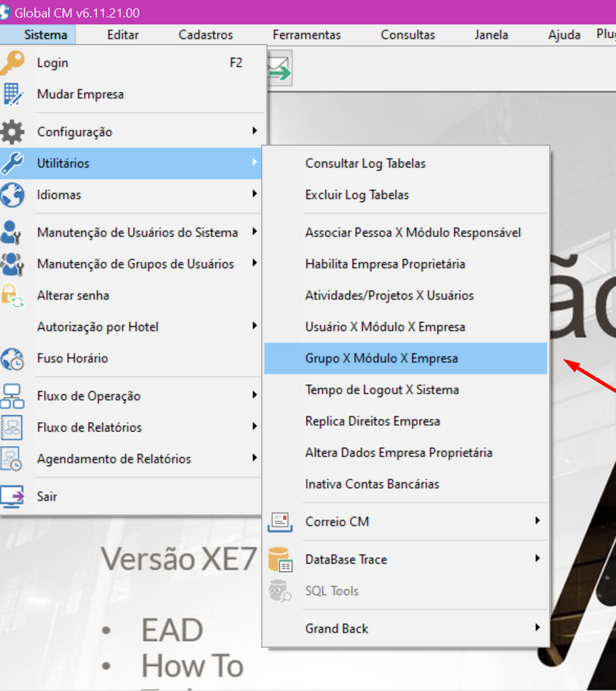This screenshot has height=691, width=616.
Task: Click the Manutenção de Grupos de Usuários group icon
Action: pos(13,264)
